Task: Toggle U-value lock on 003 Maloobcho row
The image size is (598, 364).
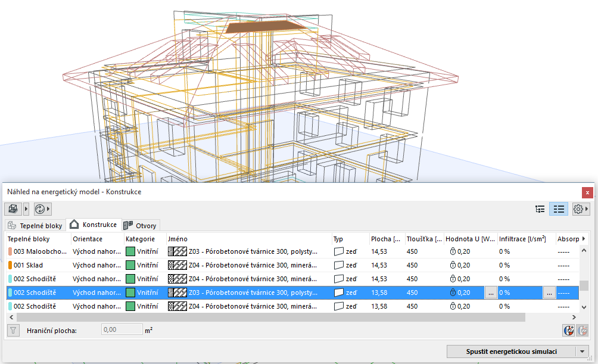Action: point(453,251)
